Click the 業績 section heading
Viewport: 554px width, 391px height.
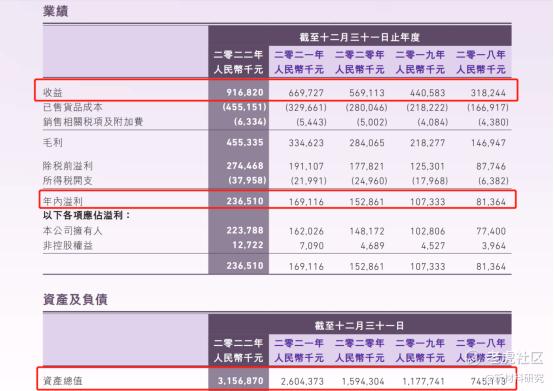(x=55, y=11)
